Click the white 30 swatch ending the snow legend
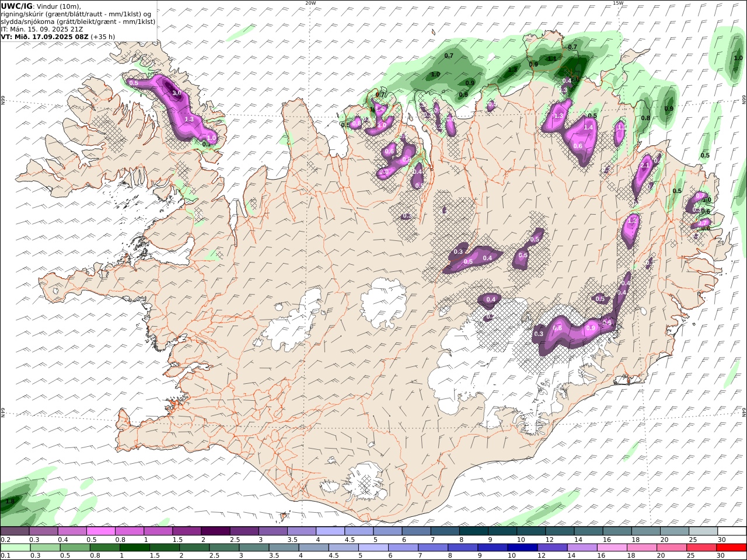Image resolution: width=747 pixels, height=560 pixels. click(732, 531)
